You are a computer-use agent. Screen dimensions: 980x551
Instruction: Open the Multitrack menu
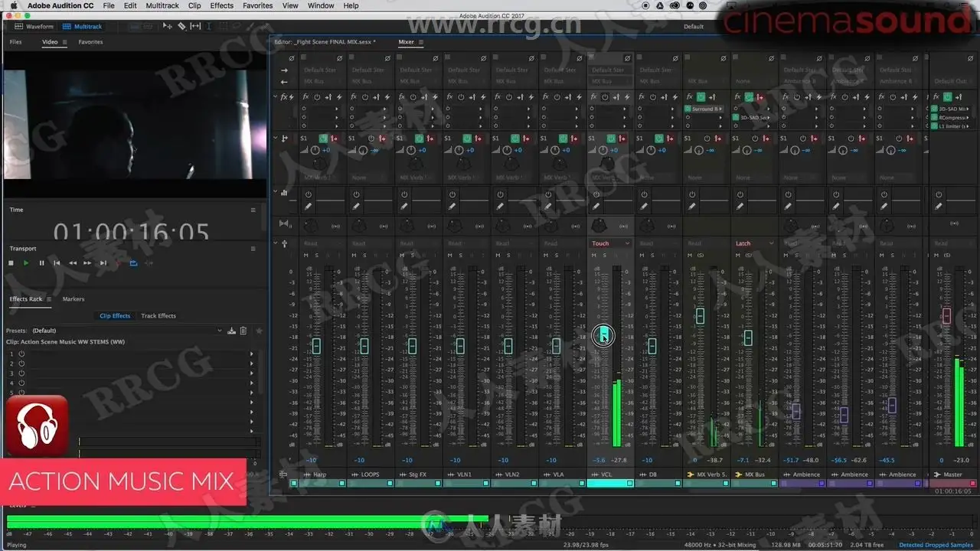(162, 5)
